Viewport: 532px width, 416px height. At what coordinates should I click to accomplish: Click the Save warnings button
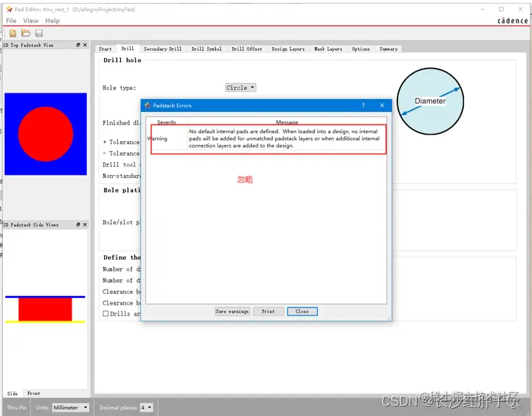[x=232, y=311]
